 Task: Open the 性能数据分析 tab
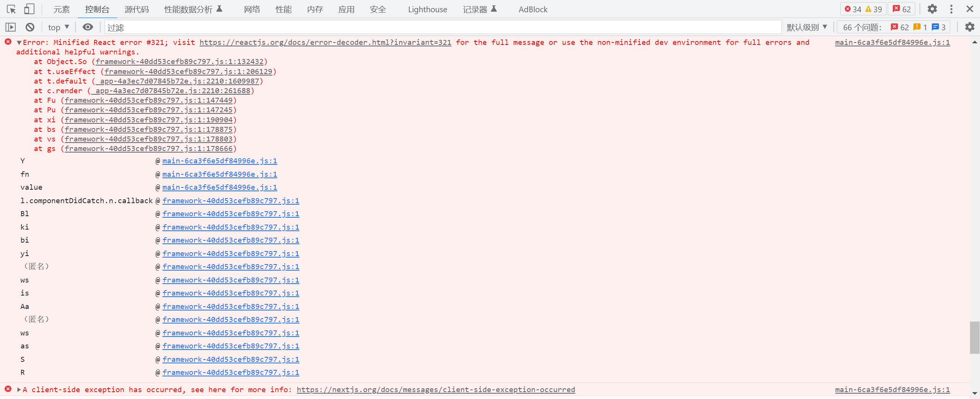[x=193, y=9]
